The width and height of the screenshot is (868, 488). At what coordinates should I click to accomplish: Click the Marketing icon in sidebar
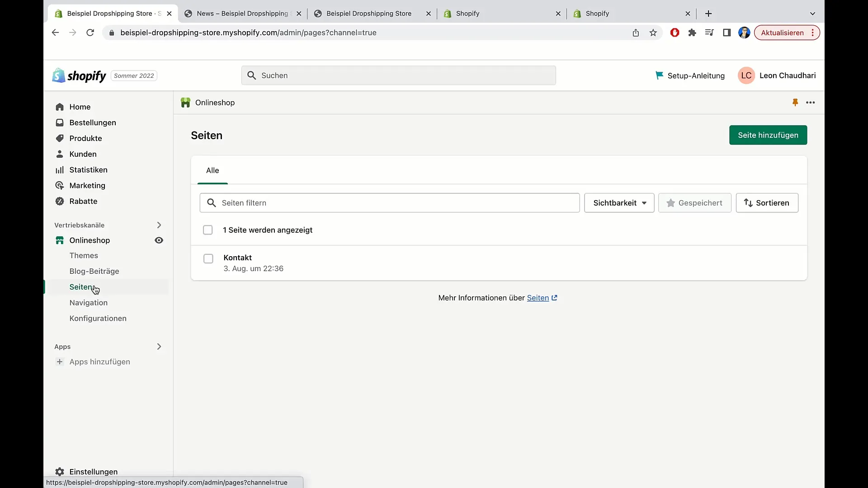point(60,185)
